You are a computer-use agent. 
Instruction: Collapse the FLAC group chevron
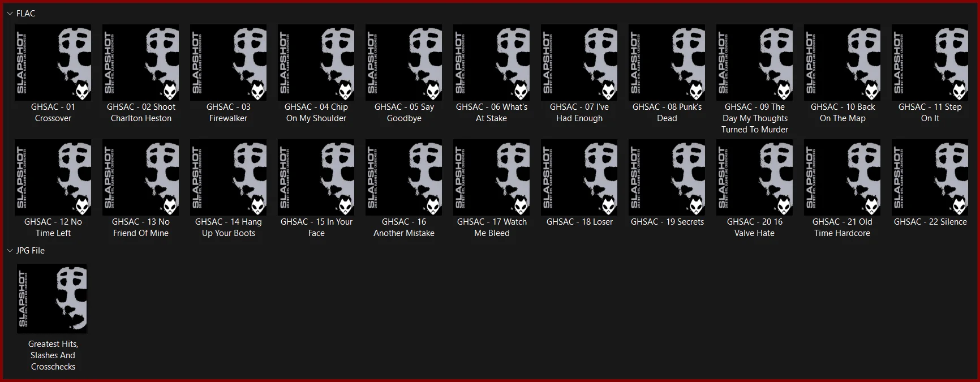point(10,14)
